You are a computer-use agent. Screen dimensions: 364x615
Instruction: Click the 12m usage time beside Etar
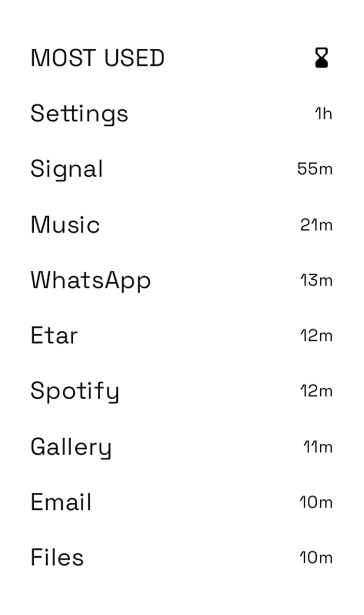pos(316,336)
